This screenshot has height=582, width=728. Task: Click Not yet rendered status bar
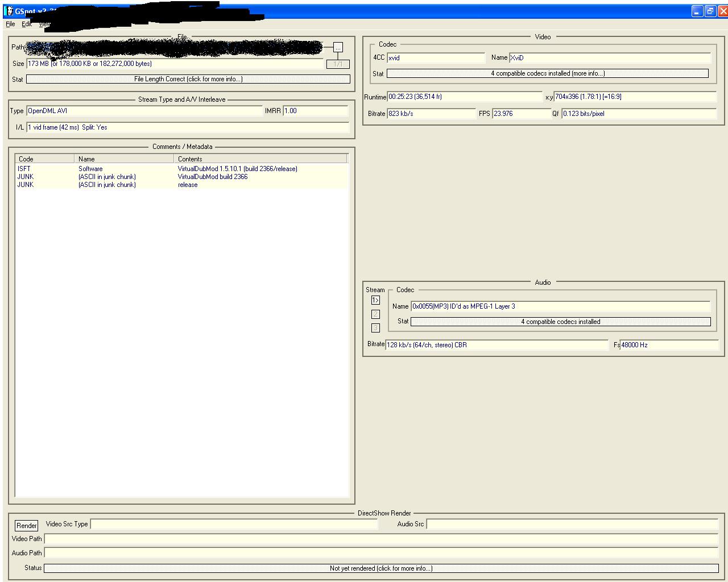pyautogui.click(x=381, y=568)
